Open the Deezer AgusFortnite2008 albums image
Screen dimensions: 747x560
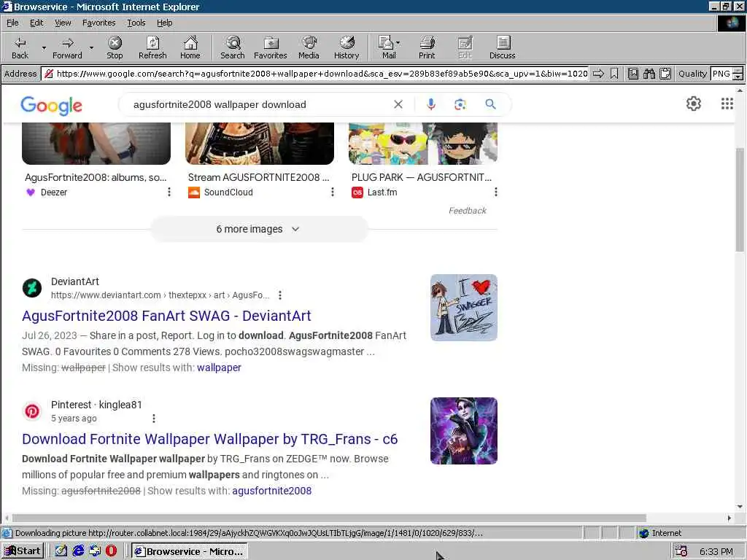click(x=96, y=143)
